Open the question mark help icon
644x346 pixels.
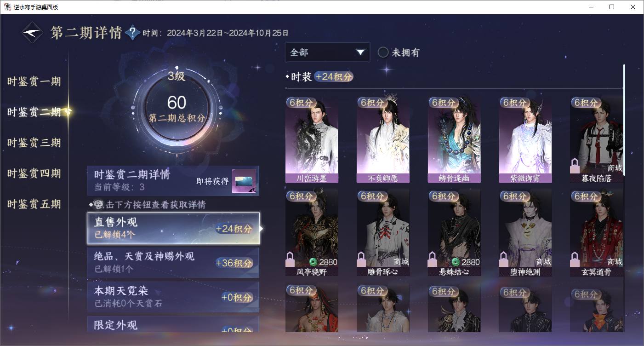tap(132, 33)
